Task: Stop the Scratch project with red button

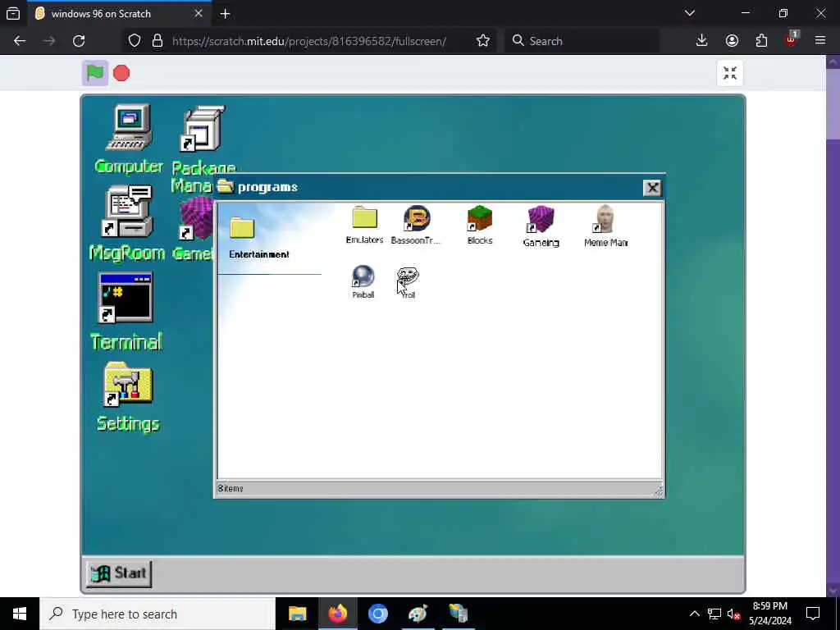Action: pos(121,73)
